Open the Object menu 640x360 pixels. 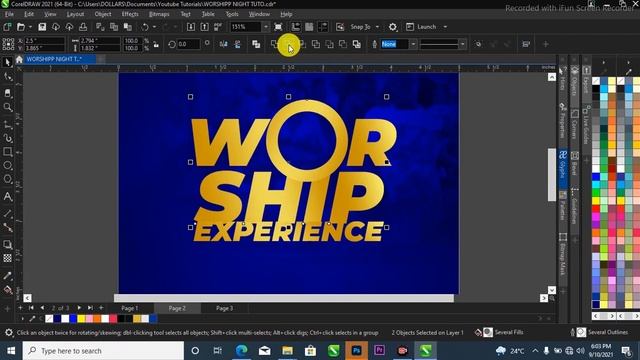tap(103, 14)
